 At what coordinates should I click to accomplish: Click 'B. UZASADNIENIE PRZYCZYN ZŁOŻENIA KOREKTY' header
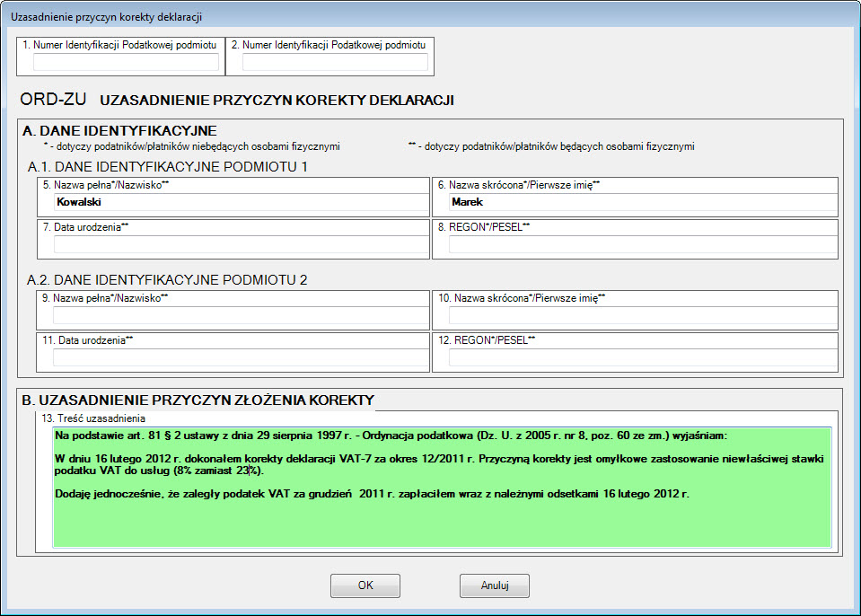click(x=198, y=400)
